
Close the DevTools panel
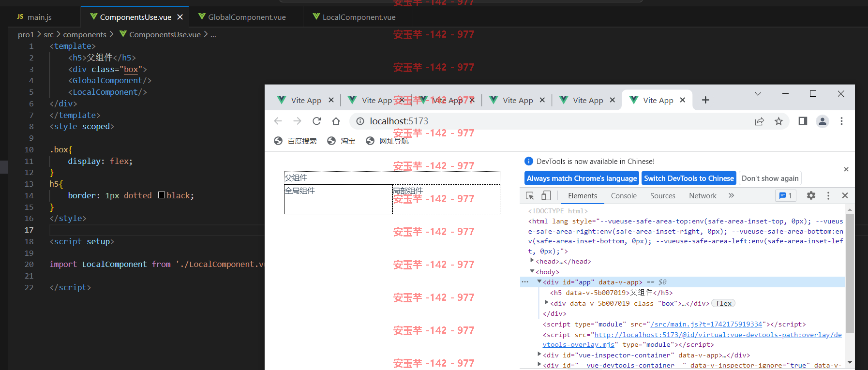[x=845, y=195]
